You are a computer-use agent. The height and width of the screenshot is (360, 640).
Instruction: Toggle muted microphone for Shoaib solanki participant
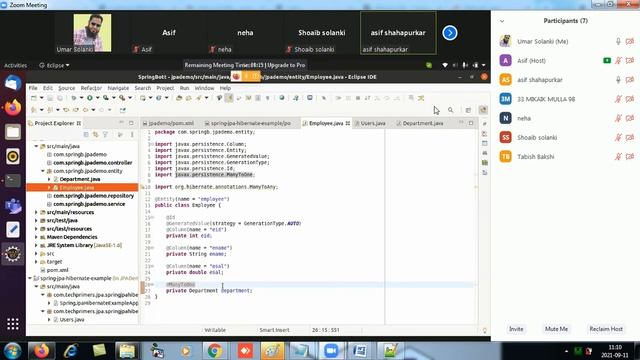click(618, 137)
